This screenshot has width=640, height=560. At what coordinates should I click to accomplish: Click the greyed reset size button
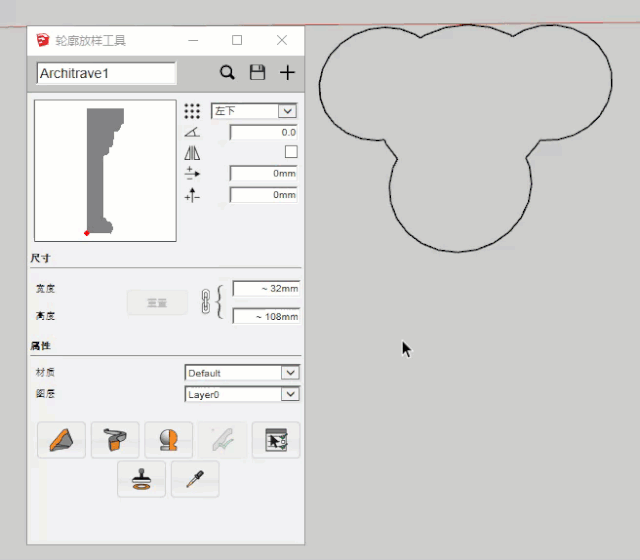point(157,302)
